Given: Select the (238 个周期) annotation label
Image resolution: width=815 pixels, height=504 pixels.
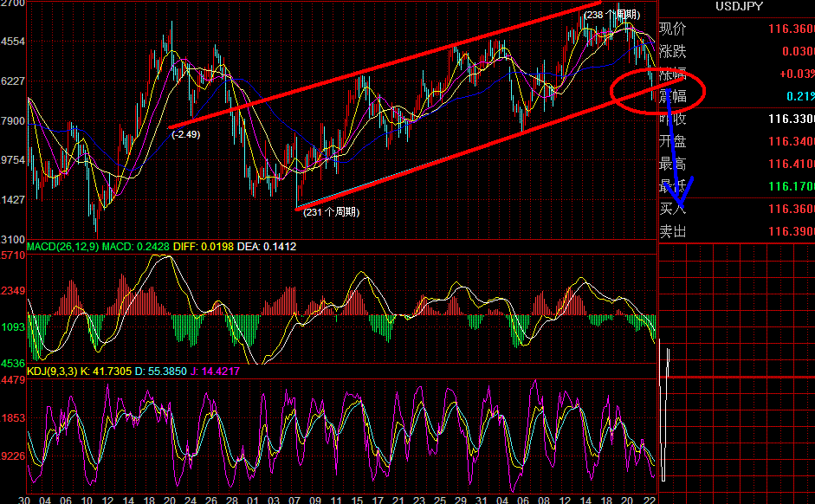Looking at the screenshot, I should click(611, 15).
